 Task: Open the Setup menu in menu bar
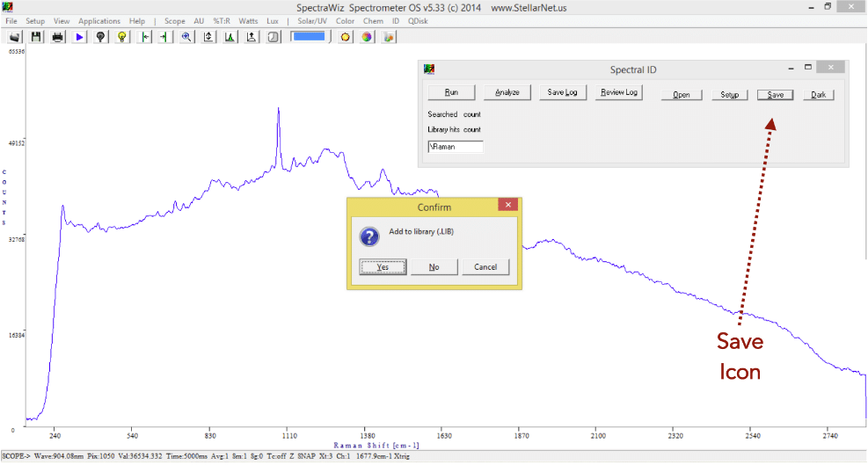coord(35,20)
